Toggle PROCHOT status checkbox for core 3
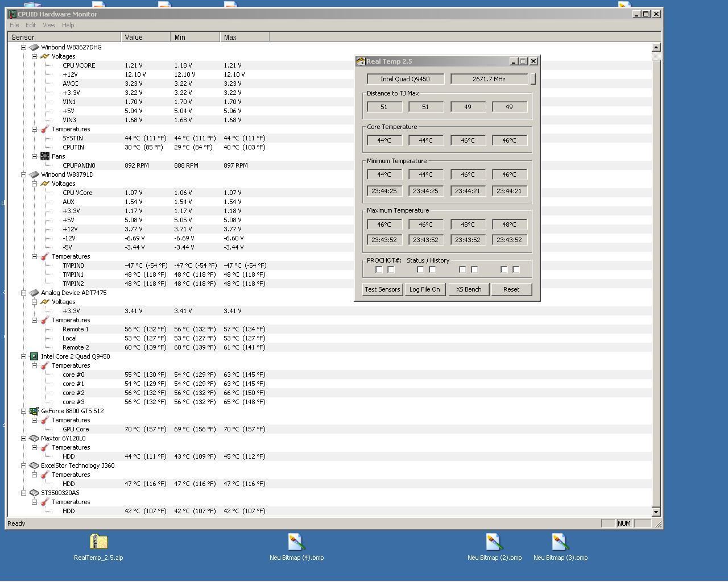The height and width of the screenshot is (582, 728). point(504,269)
